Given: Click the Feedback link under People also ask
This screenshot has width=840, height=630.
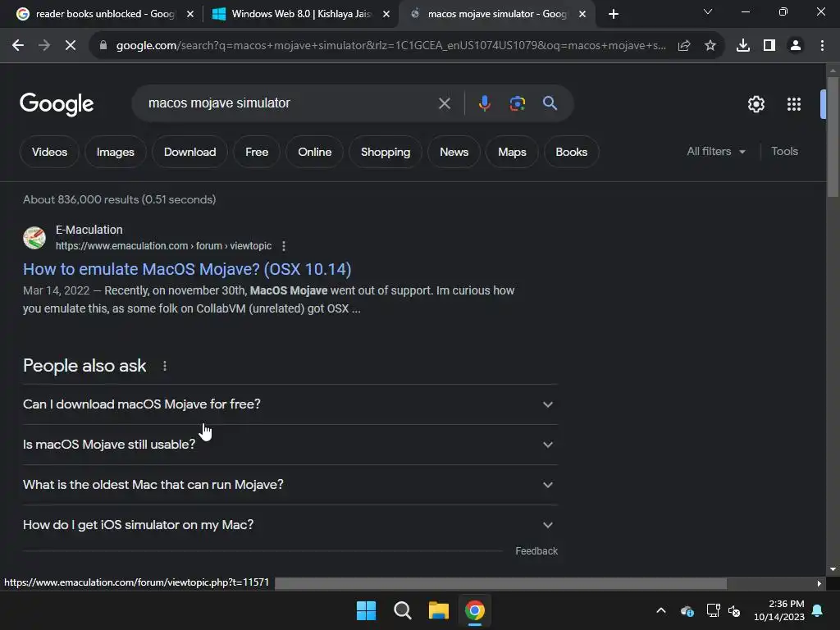Looking at the screenshot, I should pyautogui.click(x=536, y=551).
